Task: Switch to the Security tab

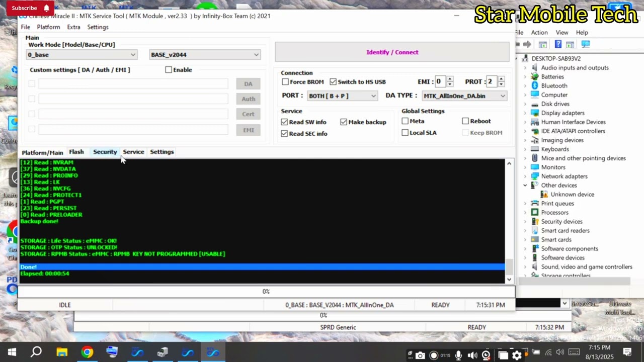Action: tap(105, 152)
